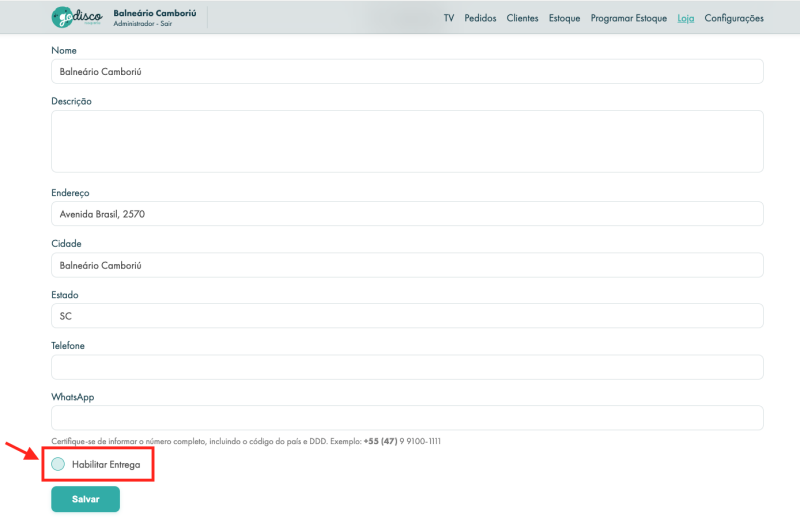Go to the Pedidos page
The image size is (800, 526).
click(480, 18)
